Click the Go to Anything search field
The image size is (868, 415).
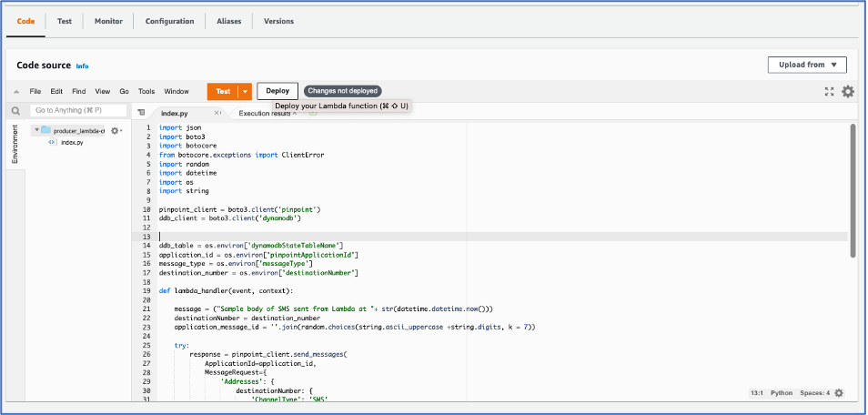click(78, 110)
